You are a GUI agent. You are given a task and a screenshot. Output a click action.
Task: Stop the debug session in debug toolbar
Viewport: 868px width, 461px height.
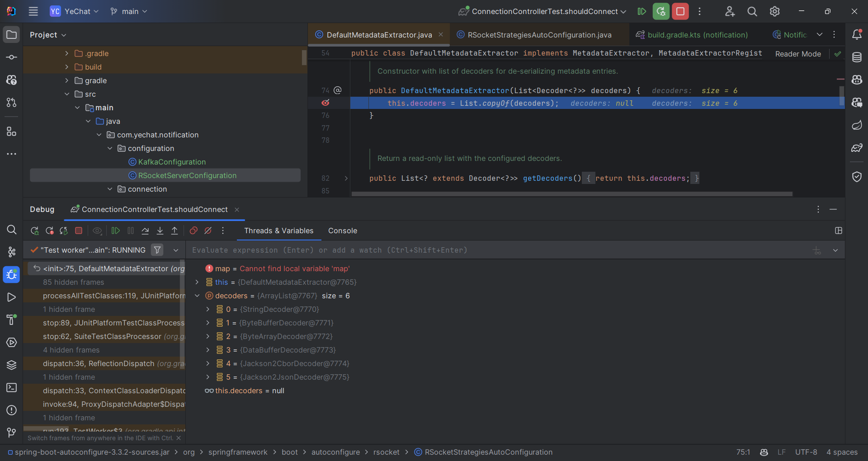click(79, 231)
